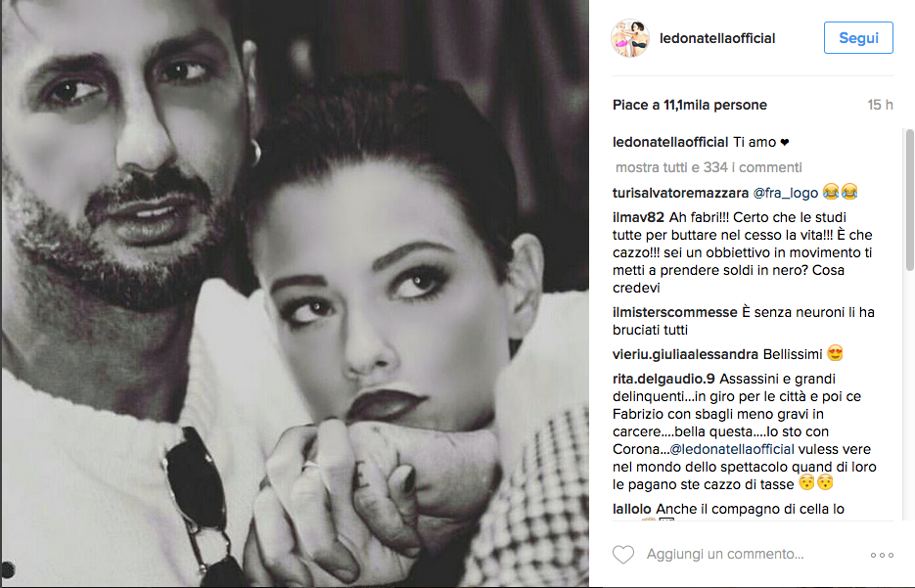
Task: Click Piace a 11,1mila persone likes count
Action: 690,105
